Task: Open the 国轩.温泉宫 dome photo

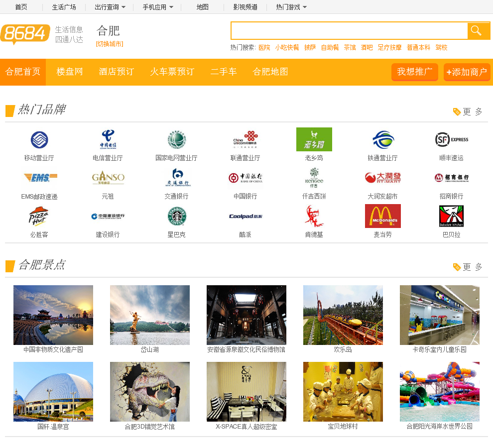Action: pyautogui.click(x=53, y=392)
